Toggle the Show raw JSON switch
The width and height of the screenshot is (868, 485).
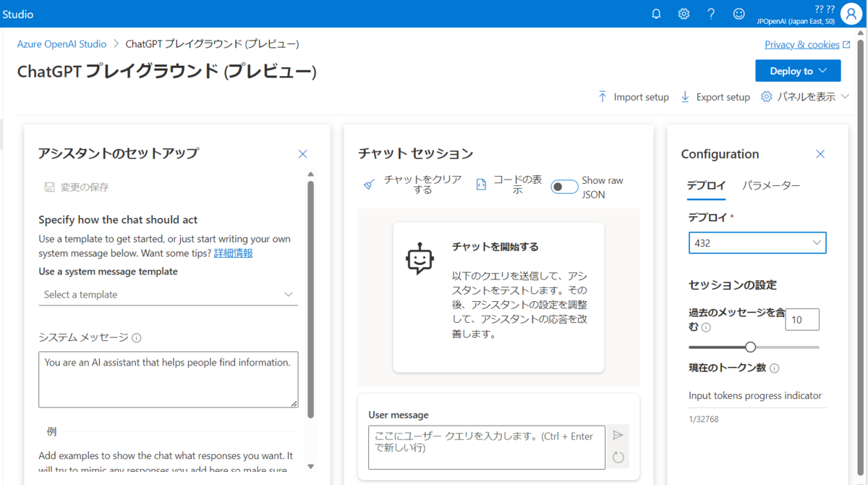tap(564, 187)
